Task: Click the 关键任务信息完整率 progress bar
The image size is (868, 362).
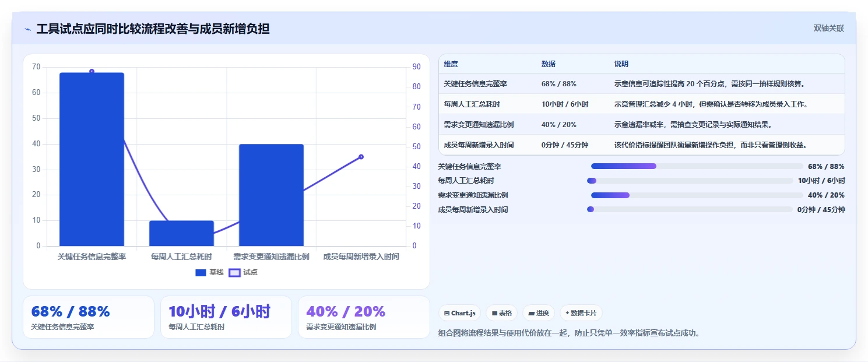Action: coord(697,166)
